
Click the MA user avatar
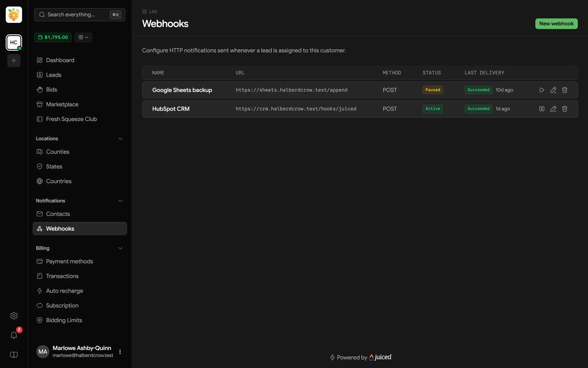43,352
